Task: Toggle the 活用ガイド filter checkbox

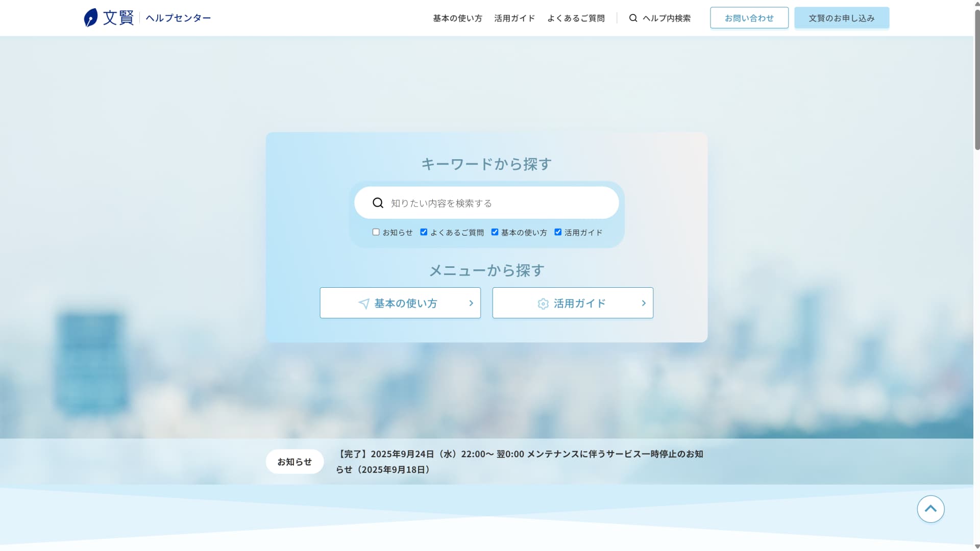Action: click(558, 232)
